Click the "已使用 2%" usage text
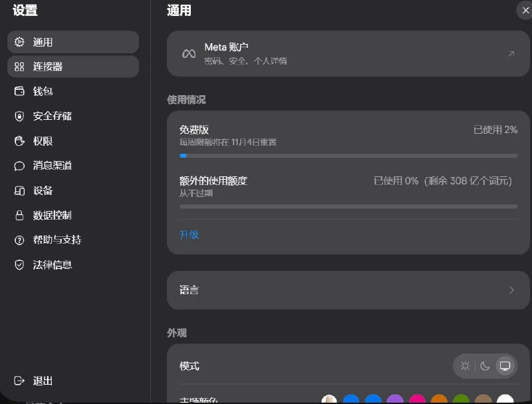Viewport: 532px width, 404px height. click(495, 130)
